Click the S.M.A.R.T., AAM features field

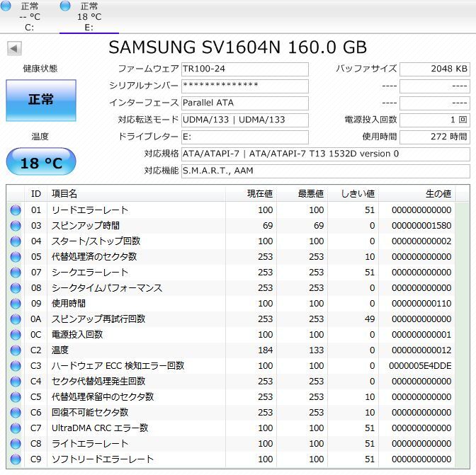click(x=325, y=171)
